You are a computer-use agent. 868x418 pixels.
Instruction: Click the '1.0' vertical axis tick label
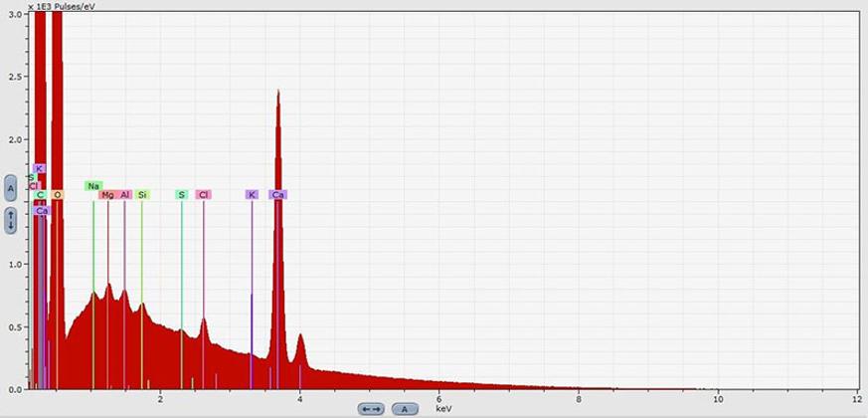click(x=16, y=265)
